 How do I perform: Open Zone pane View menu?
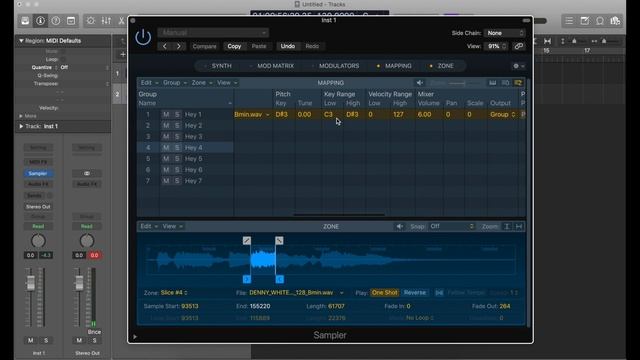(173, 227)
